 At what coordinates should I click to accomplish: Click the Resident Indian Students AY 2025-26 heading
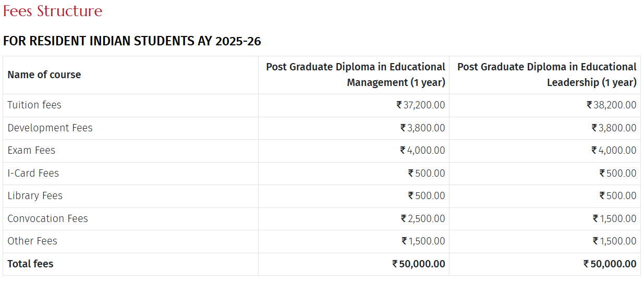[132, 41]
